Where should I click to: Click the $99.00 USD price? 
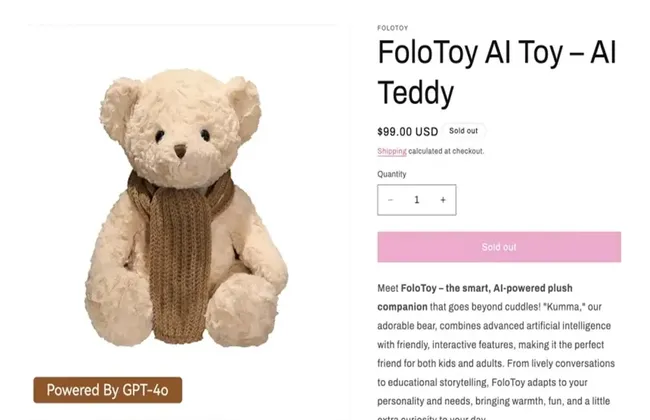(407, 132)
